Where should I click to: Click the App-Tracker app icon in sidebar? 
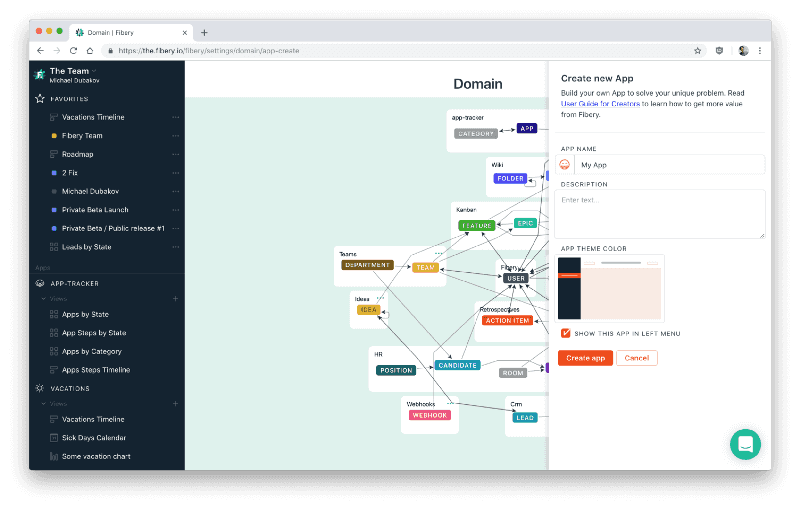[40, 283]
